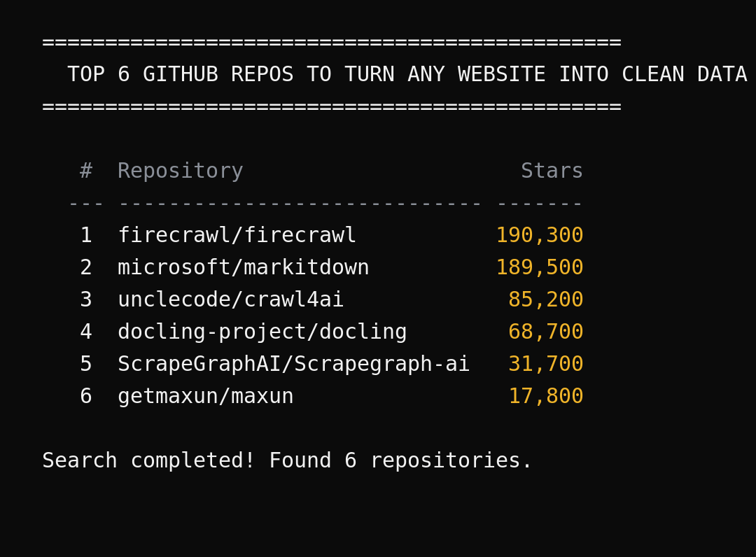Screen dimensions: 756x557
Task: Click the "#" column header
Action: pyautogui.click(x=86, y=171)
